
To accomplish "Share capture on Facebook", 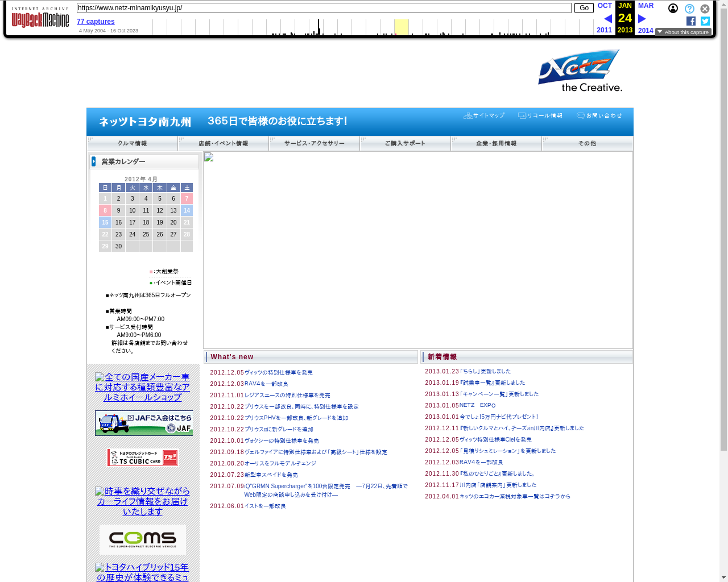I will coord(691,21).
